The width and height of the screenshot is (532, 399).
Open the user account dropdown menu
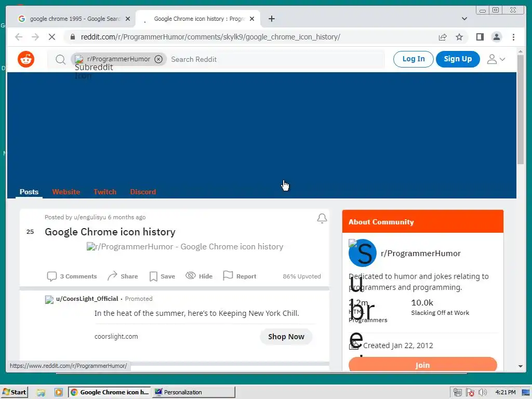[496, 59]
